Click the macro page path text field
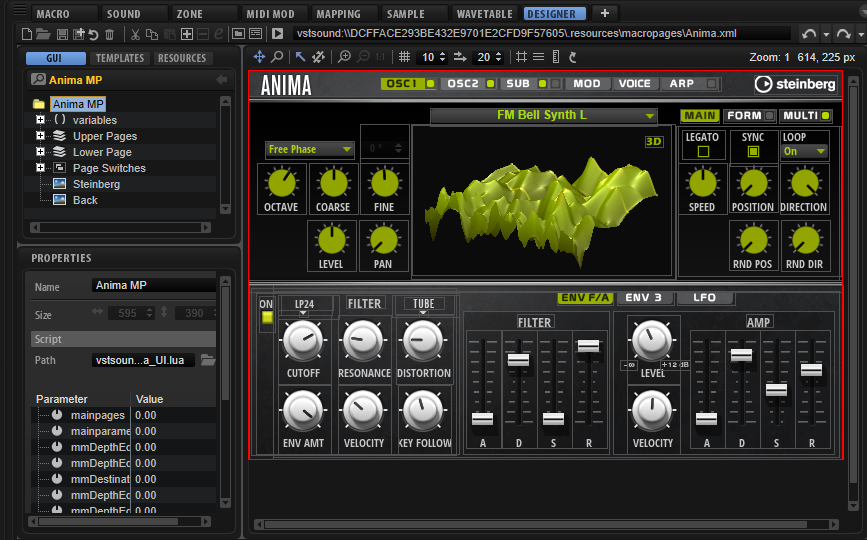 point(542,34)
